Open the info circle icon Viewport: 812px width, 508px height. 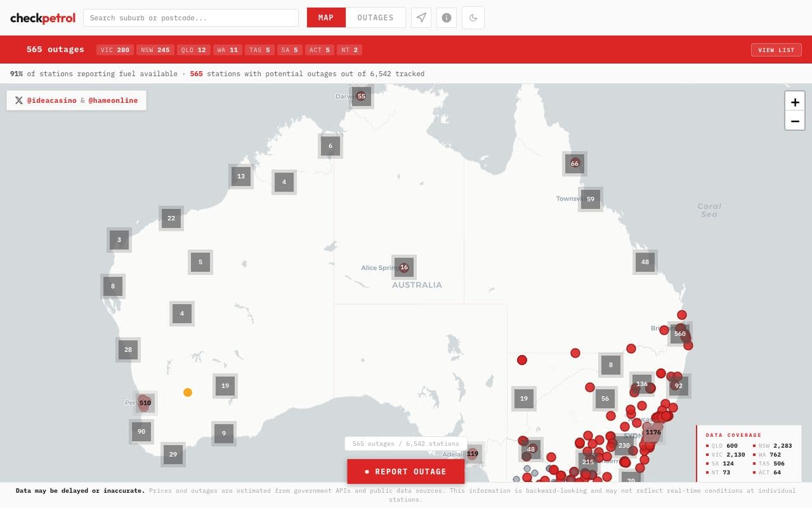[x=447, y=18]
